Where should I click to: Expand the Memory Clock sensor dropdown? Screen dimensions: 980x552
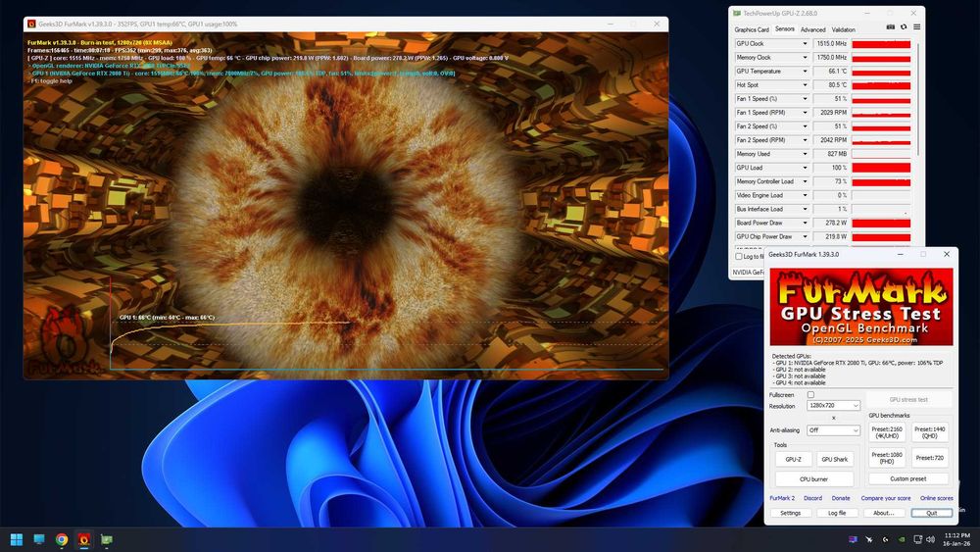click(805, 58)
